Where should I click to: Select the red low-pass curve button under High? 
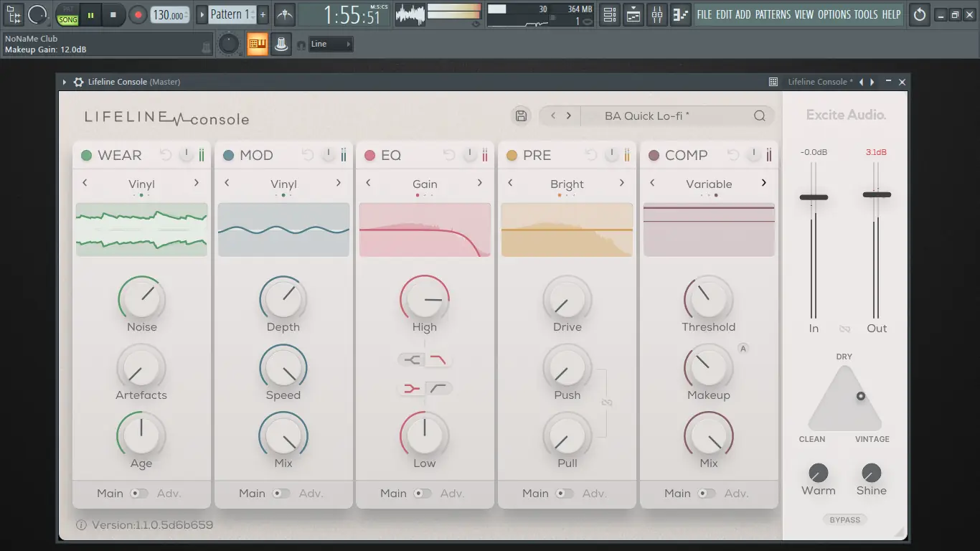coord(438,360)
